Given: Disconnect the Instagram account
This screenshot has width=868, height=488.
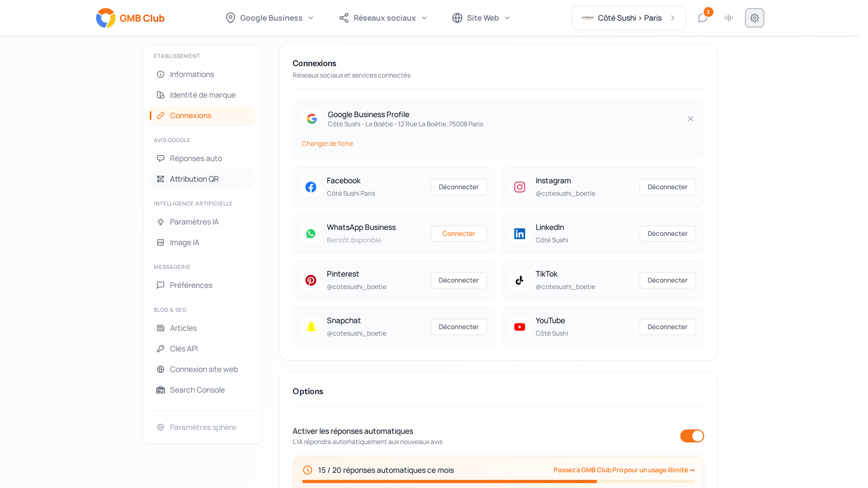Looking at the screenshot, I should tap(668, 187).
